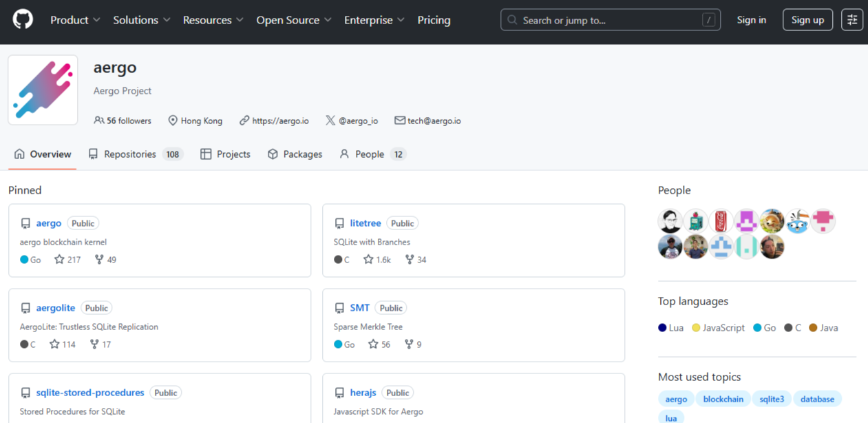
Task: Select the aergo topic tag
Action: [x=676, y=399]
